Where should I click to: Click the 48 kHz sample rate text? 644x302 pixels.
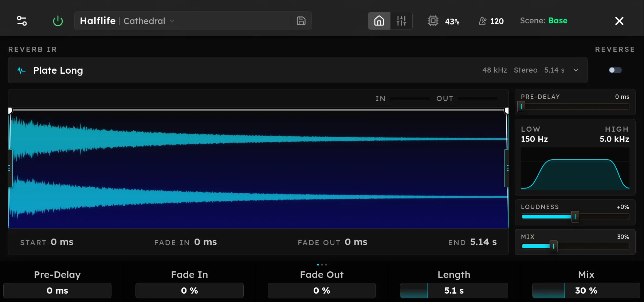click(x=495, y=70)
